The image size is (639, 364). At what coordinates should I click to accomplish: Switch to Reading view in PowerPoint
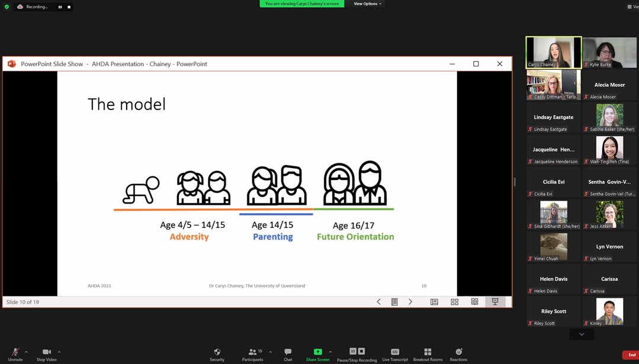475,302
